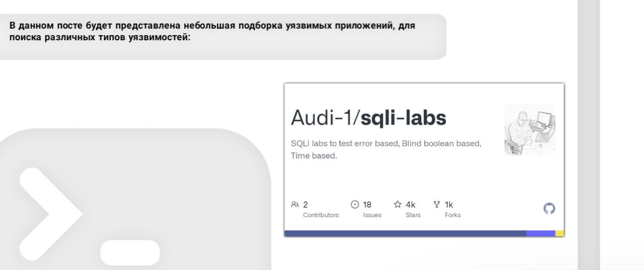Click the purple language bar segment
The width and height of the screenshot is (644, 270).
540,233
